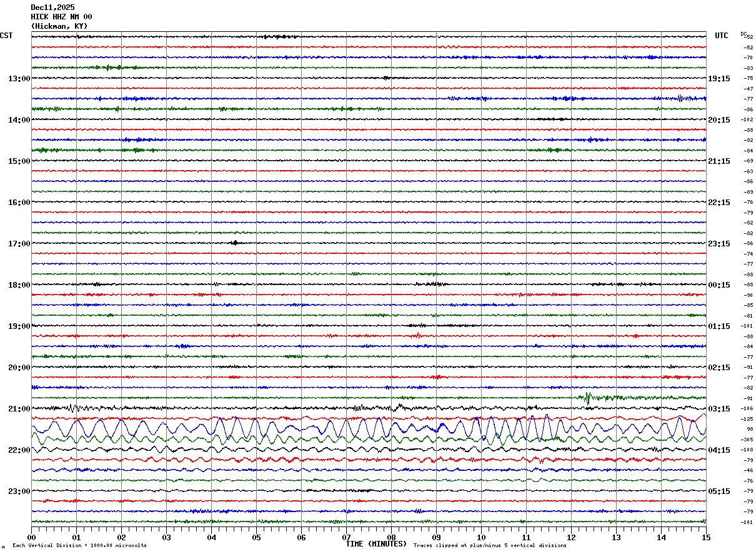Click minute 01 on the time axis

tap(76, 537)
